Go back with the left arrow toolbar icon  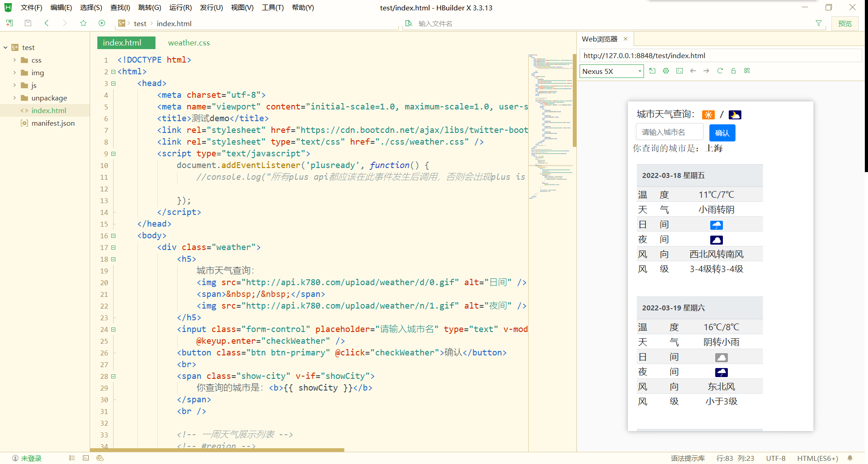(x=46, y=23)
